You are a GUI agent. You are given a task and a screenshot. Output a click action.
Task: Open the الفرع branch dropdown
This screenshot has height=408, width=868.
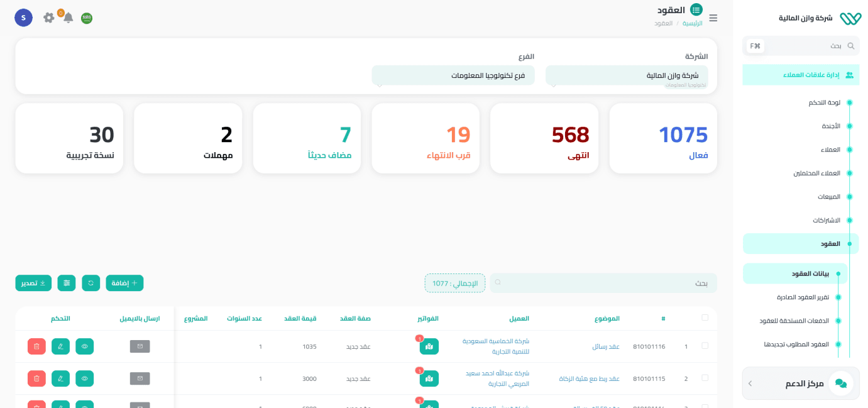pos(453,75)
